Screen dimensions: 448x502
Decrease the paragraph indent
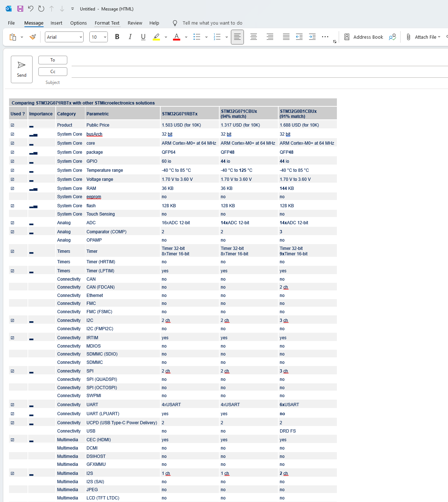pyautogui.click(x=299, y=37)
